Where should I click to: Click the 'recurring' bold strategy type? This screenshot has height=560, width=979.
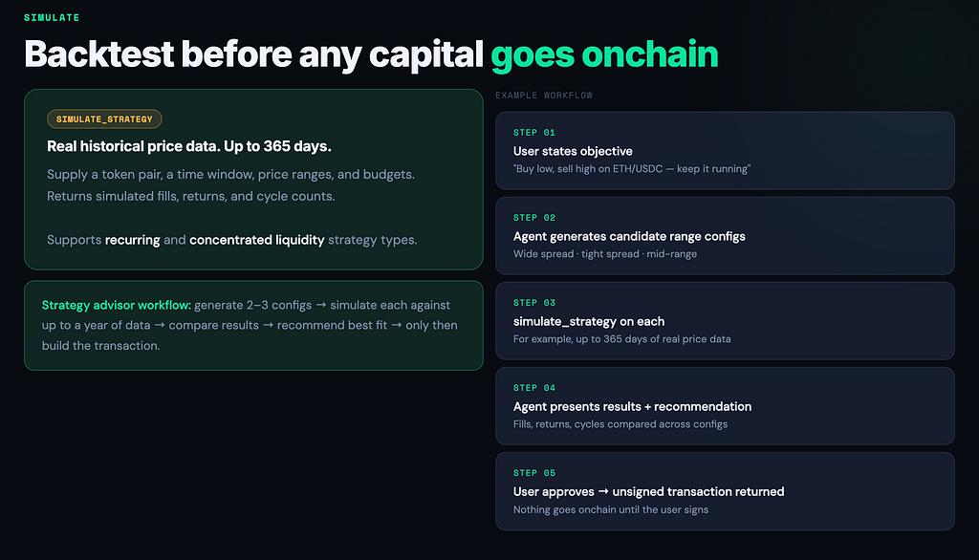click(132, 240)
